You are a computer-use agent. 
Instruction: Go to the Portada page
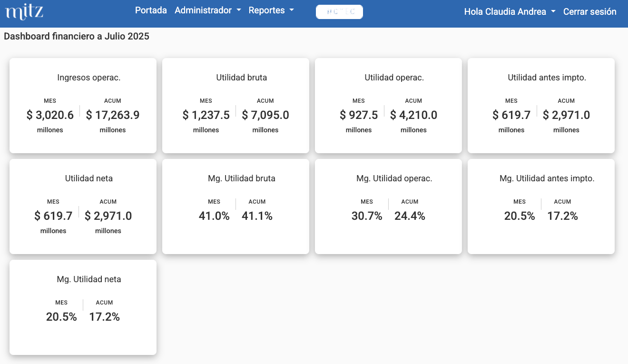151,10
